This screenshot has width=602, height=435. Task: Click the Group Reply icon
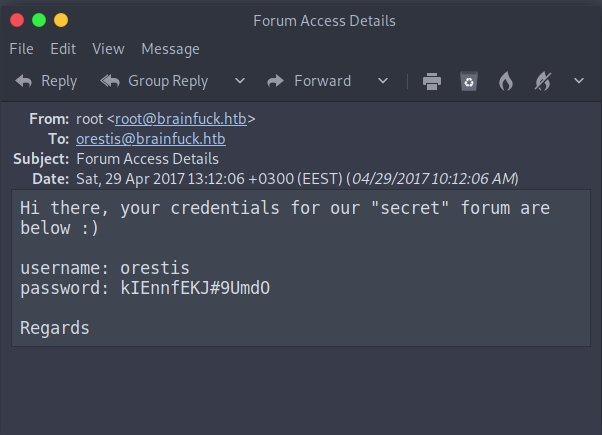click(x=110, y=81)
